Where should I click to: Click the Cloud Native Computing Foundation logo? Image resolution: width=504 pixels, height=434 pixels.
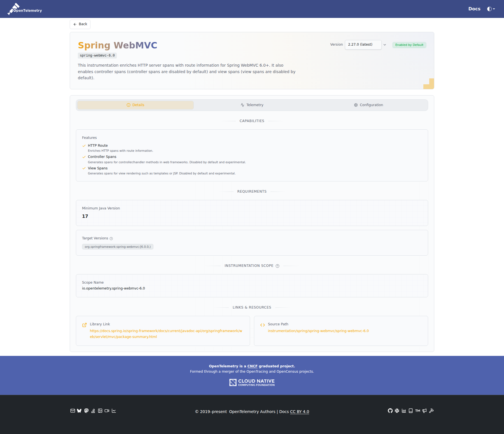click(x=252, y=382)
